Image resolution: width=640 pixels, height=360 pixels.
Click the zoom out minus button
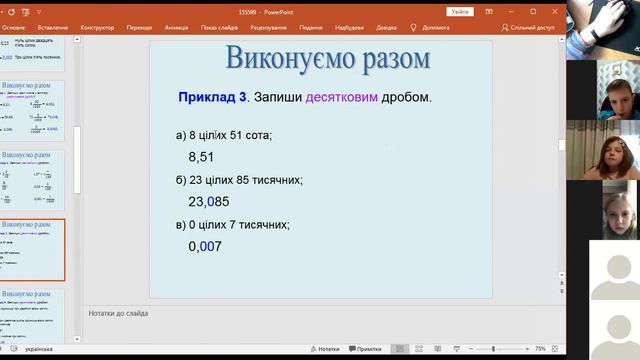coord(471,349)
